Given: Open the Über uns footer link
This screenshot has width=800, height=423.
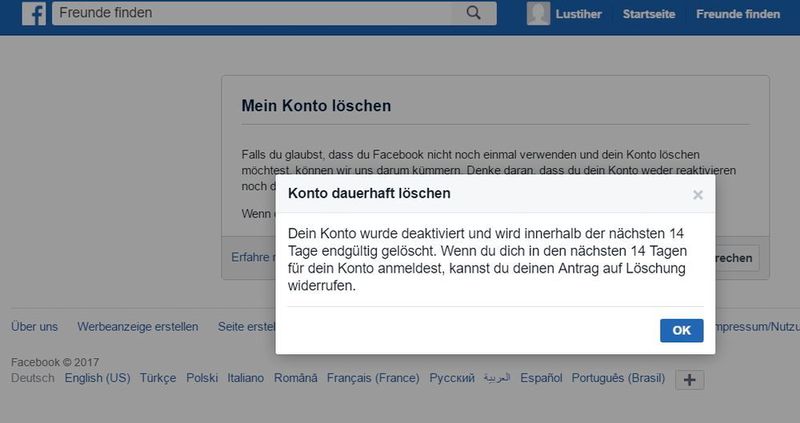Looking at the screenshot, I should 34,327.
